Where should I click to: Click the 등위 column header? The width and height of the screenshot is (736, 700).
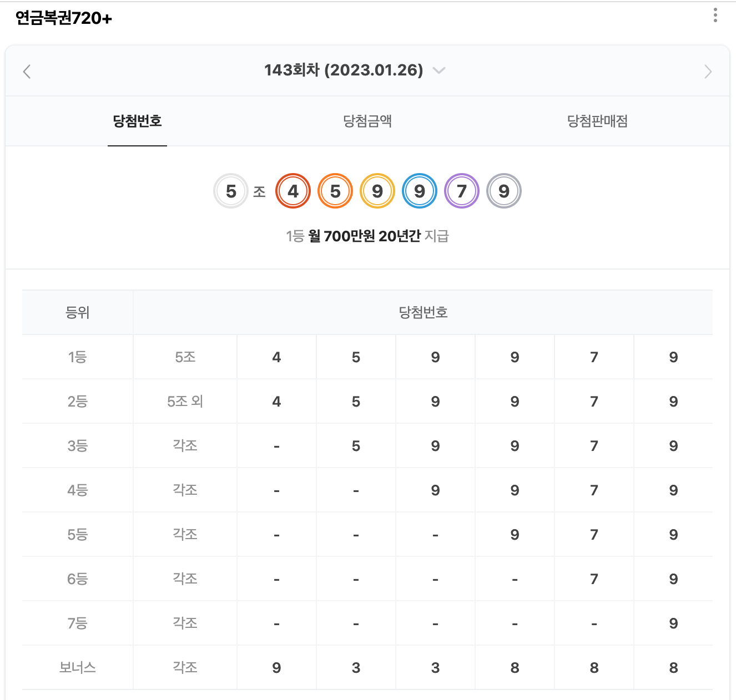[78, 312]
